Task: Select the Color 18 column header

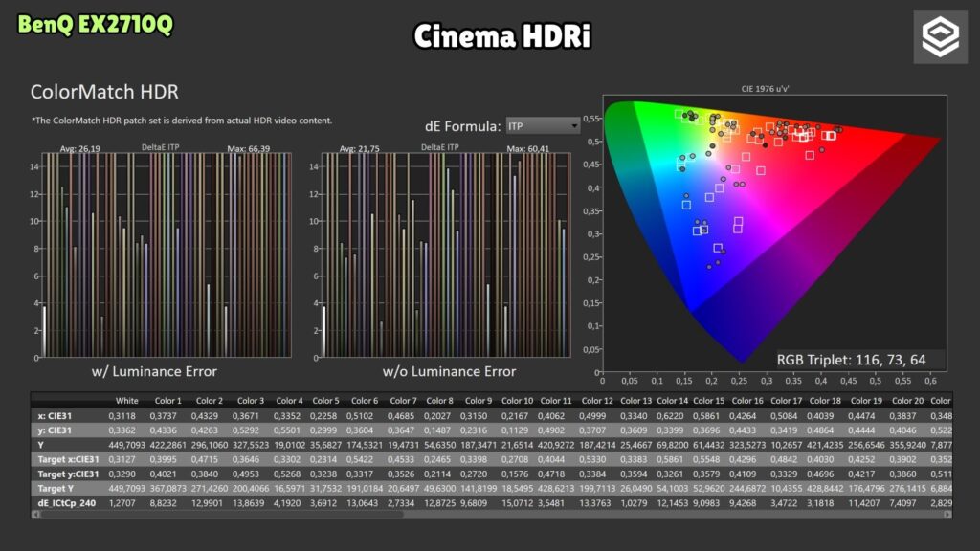Action: point(825,401)
